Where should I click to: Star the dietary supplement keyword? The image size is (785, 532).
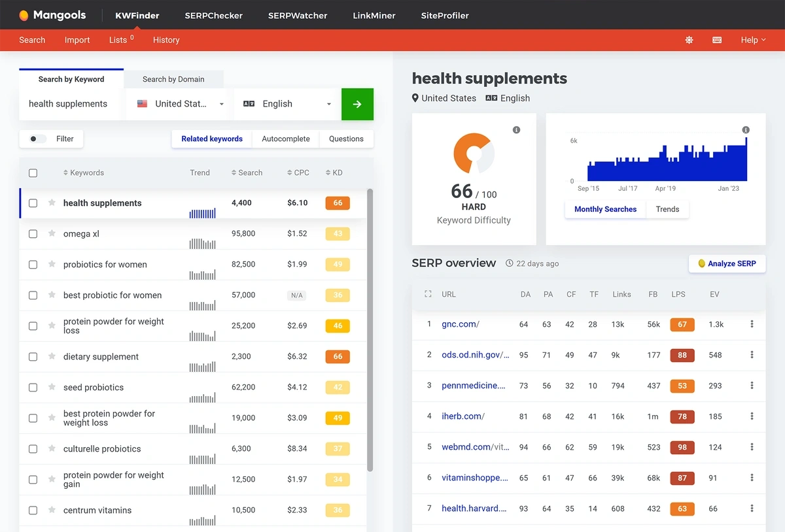52,356
